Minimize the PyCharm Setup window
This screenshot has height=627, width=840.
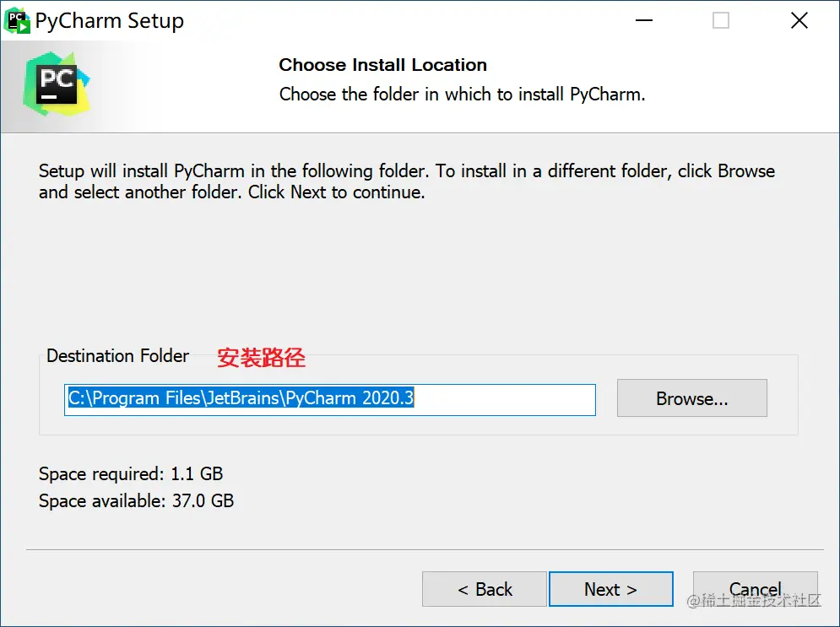pos(642,21)
